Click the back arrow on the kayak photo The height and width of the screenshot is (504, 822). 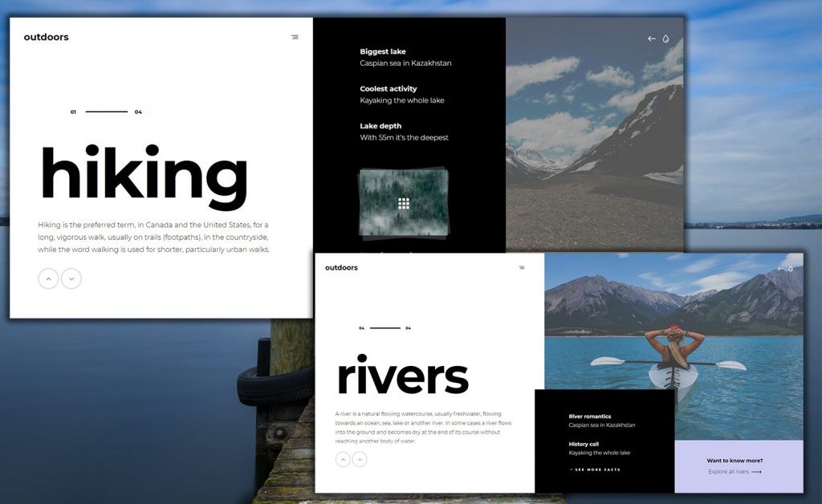(x=780, y=268)
